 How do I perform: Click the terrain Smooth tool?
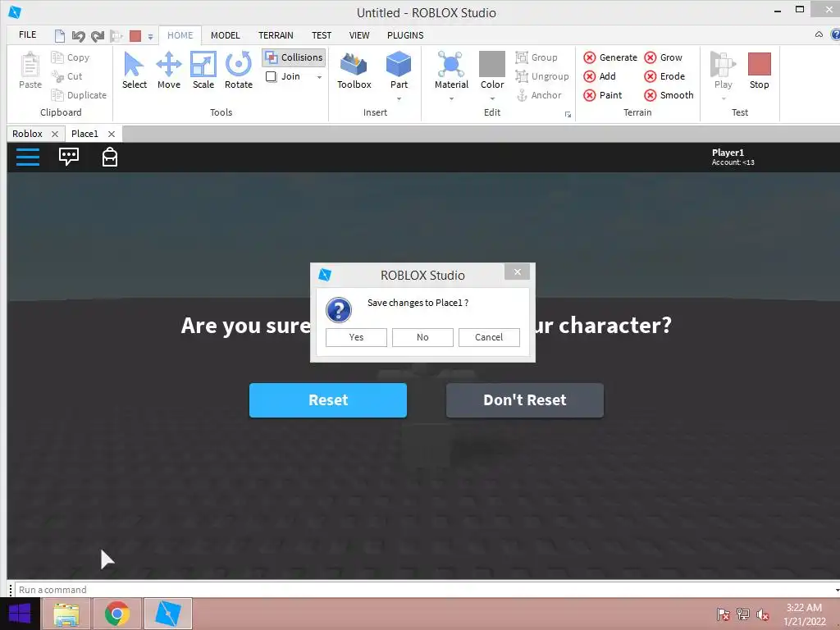click(669, 95)
